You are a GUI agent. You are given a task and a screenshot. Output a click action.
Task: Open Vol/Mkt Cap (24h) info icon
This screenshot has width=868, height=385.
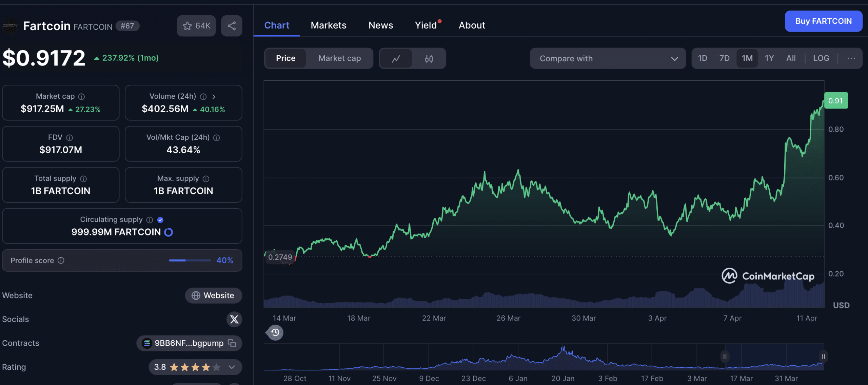pyautogui.click(x=217, y=138)
